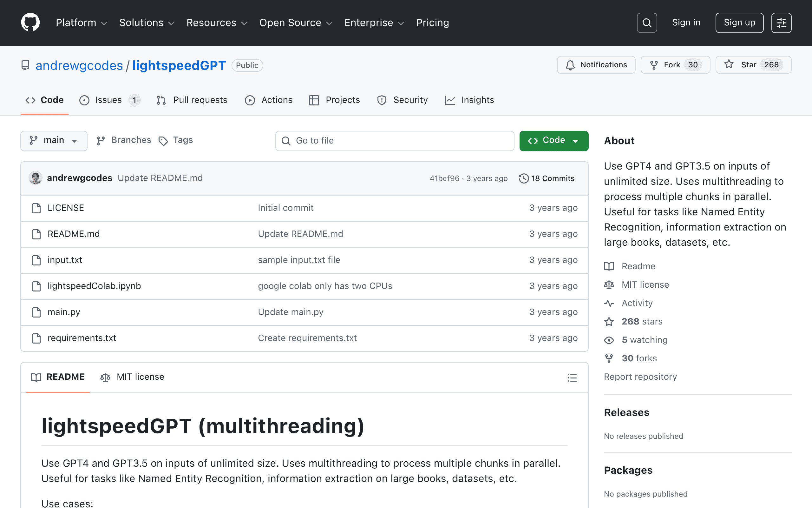
Task: Click the Star icon to star repository
Action: [729, 64]
